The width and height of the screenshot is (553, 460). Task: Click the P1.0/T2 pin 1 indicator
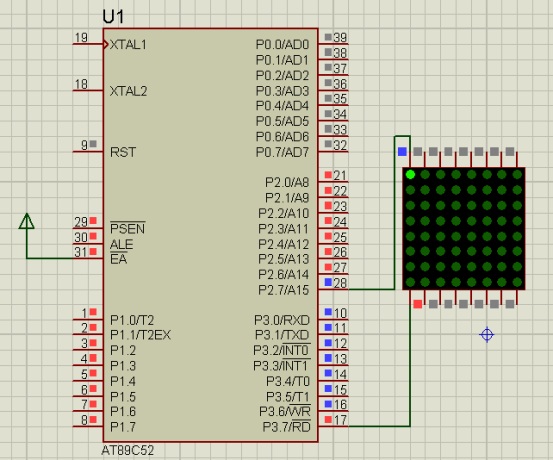tap(93, 312)
